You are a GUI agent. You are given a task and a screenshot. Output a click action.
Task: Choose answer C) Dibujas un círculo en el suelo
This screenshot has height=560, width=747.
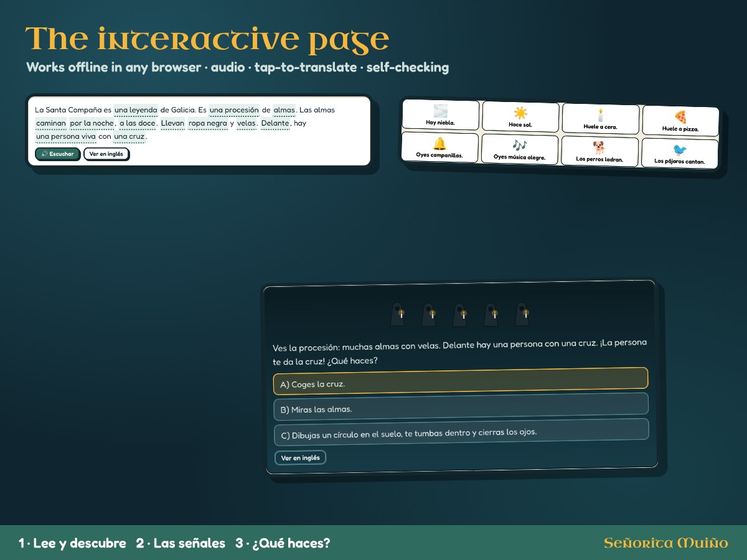click(x=461, y=432)
